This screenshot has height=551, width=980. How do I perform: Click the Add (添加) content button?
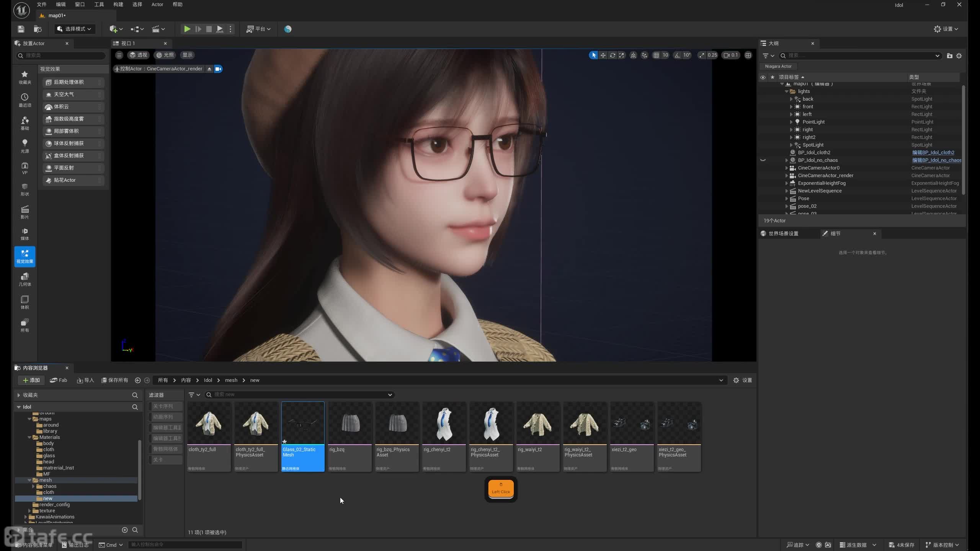31,380
